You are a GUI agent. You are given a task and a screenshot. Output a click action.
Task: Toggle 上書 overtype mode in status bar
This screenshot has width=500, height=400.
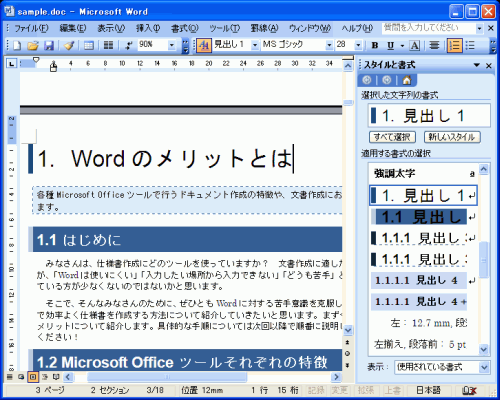(x=392, y=390)
